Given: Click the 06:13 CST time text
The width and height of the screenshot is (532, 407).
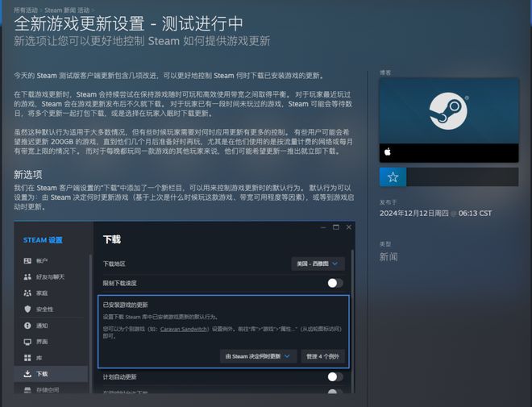Looking at the screenshot, I should click(475, 214).
